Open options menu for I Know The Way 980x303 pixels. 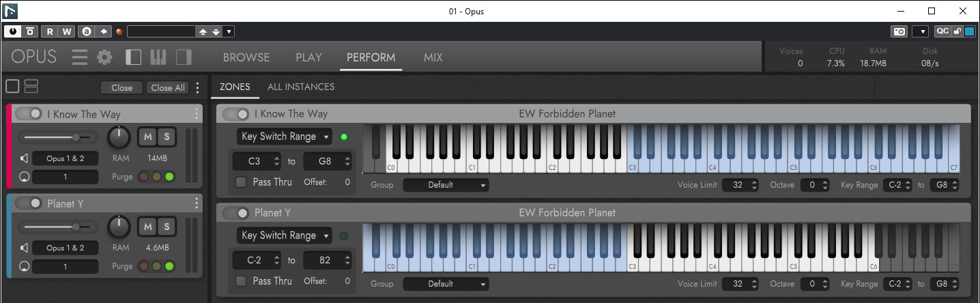197,114
